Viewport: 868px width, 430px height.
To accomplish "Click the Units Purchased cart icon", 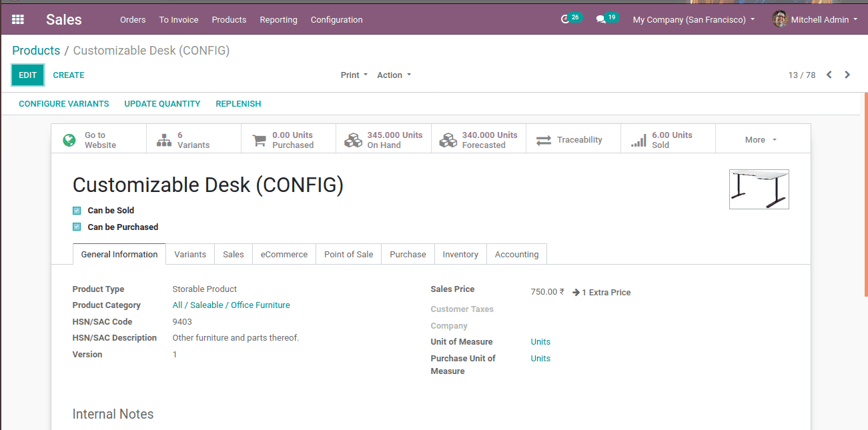I will (x=259, y=140).
